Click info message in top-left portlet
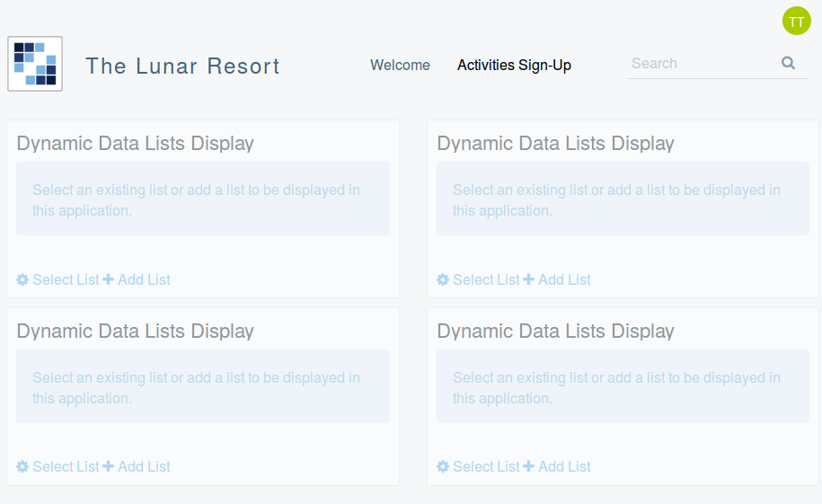Image resolution: width=822 pixels, height=504 pixels. click(x=203, y=199)
